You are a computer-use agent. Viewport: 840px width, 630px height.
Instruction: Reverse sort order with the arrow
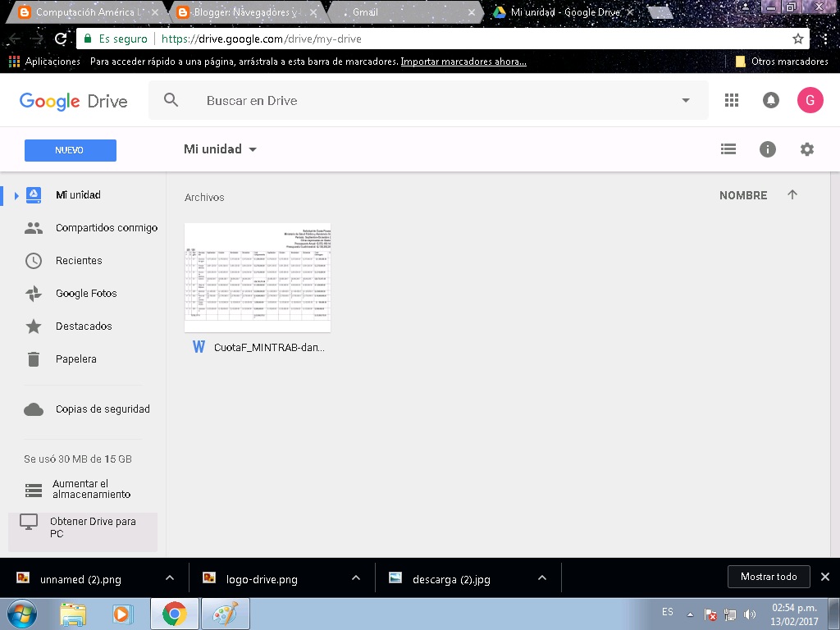pyautogui.click(x=792, y=195)
